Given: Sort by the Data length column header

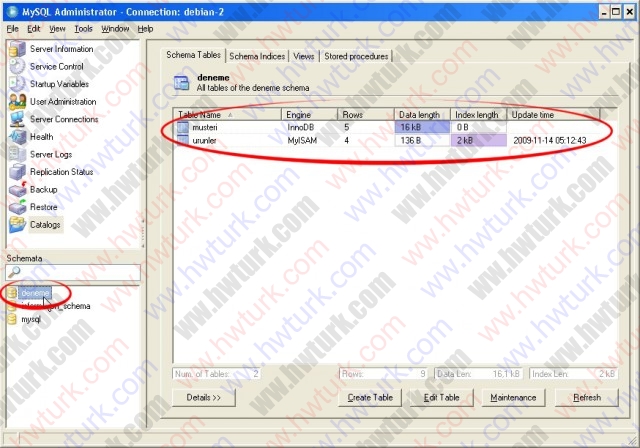Looking at the screenshot, I should [x=422, y=115].
